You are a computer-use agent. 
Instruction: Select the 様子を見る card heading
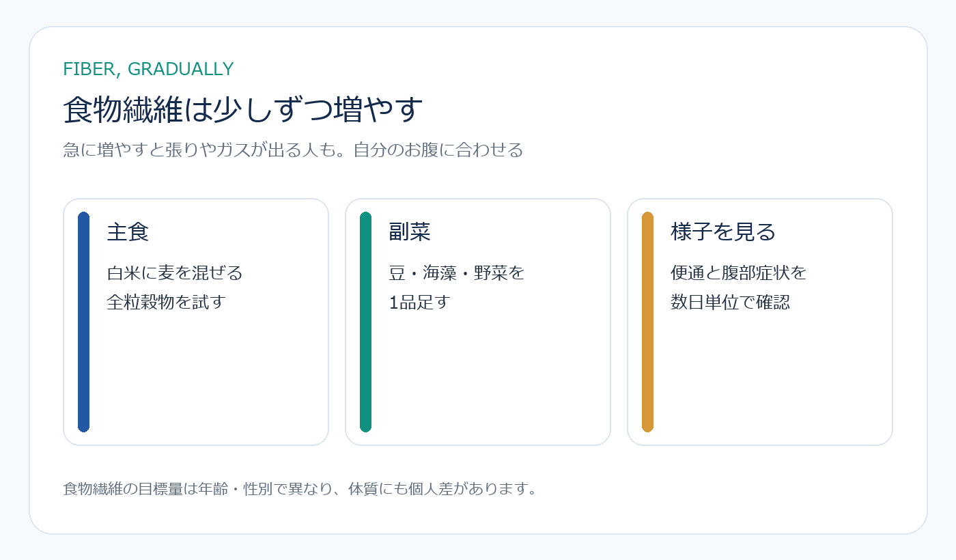(x=724, y=232)
